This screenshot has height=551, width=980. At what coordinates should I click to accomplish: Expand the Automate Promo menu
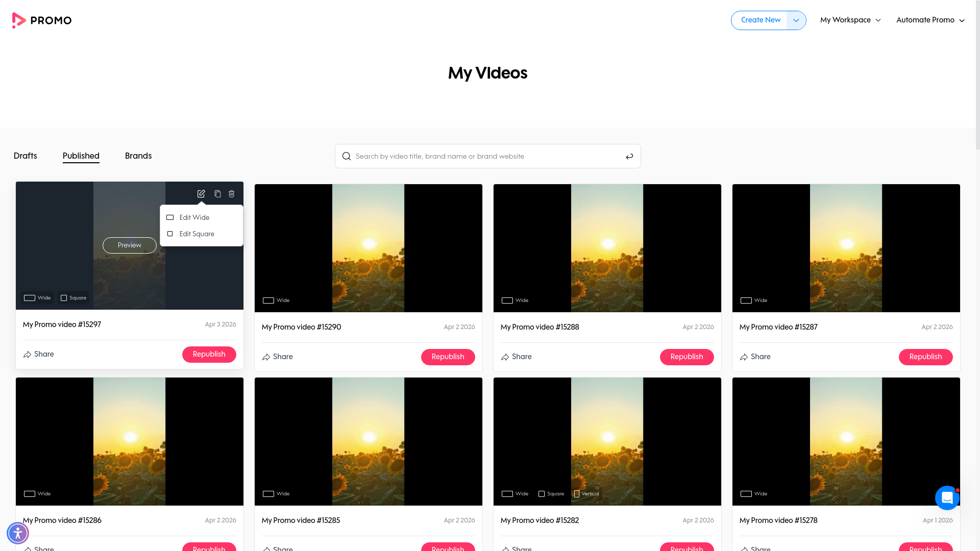(930, 20)
